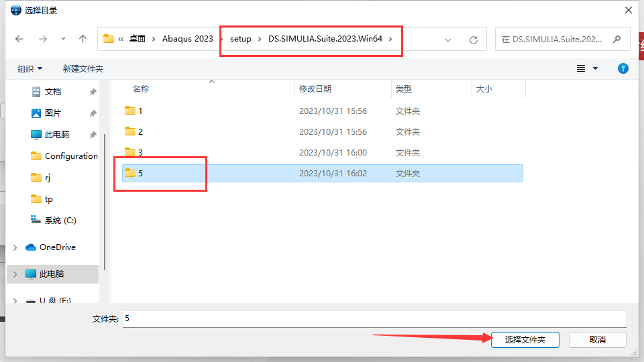The image size is (644, 362).
Task: Change view with the view icon
Action: 581,68
